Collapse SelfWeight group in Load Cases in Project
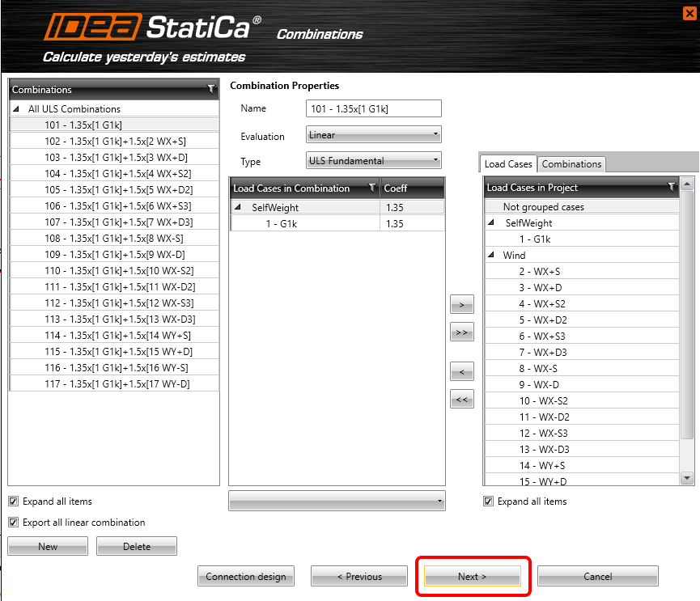The image size is (700, 601). pyautogui.click(x=491, y=222)
